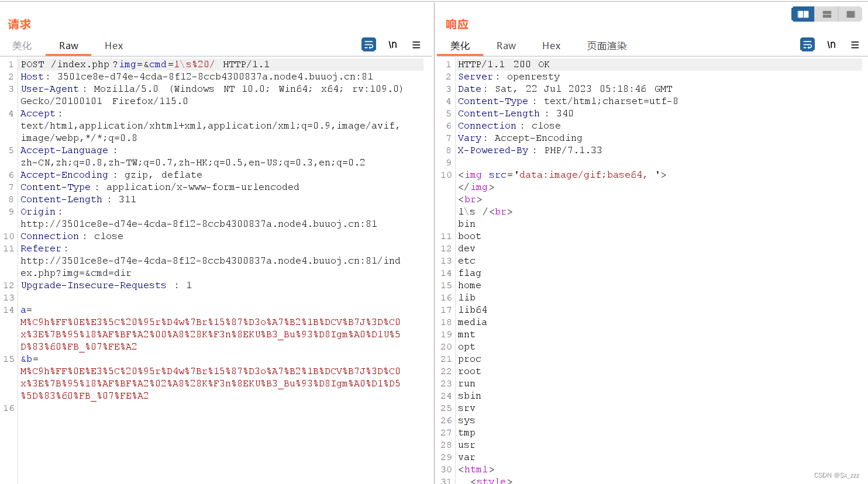Click the 'tmp' entry in response listing
The image size is (868, 484).
[467, 433]
